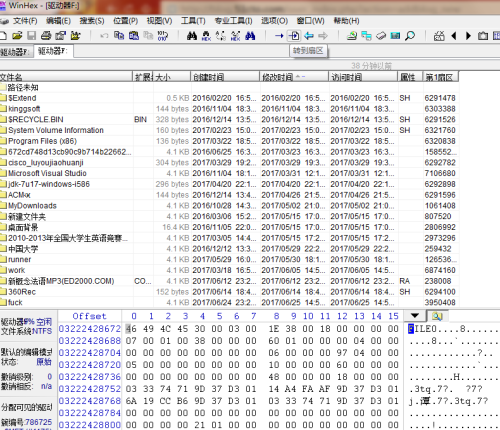
Task: Sort by 访问时间 column header
Action: pos(363,77)
